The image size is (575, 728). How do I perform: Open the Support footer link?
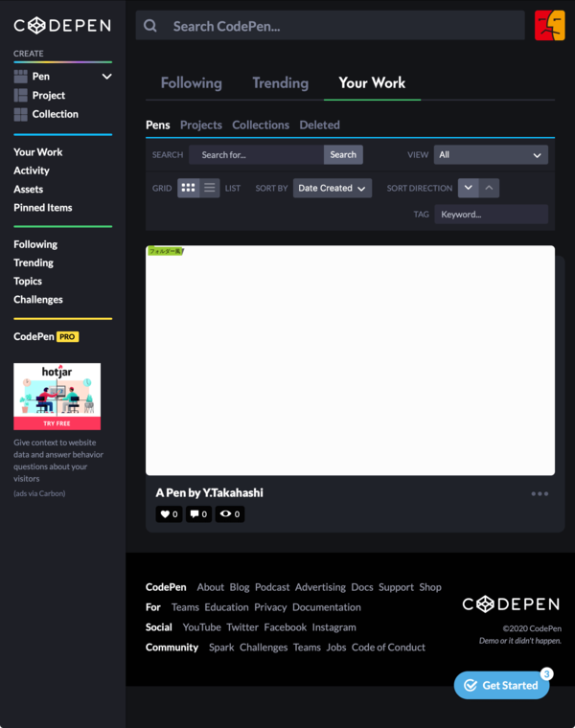(396, 587)
